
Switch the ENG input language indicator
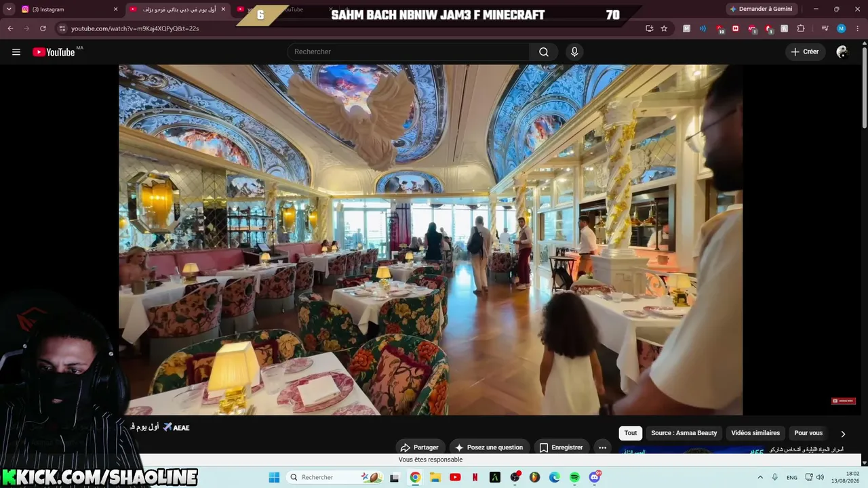point(792,477)
